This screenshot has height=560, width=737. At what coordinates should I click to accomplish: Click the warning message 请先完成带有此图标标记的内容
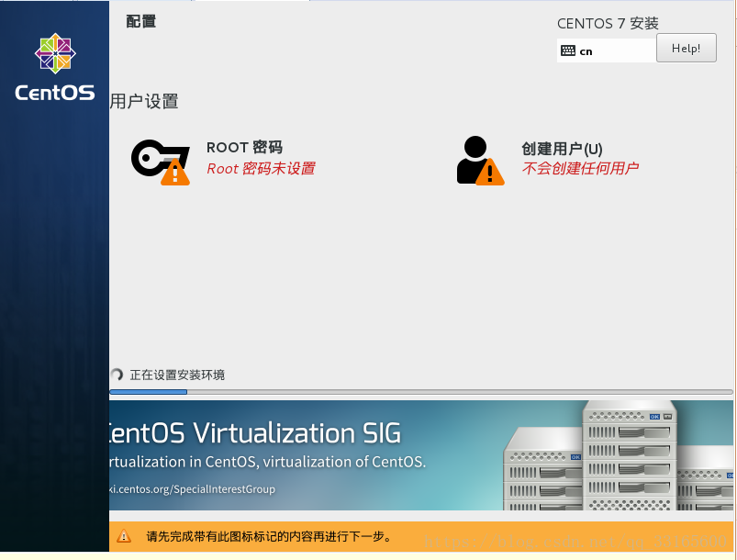click(269, 536)
